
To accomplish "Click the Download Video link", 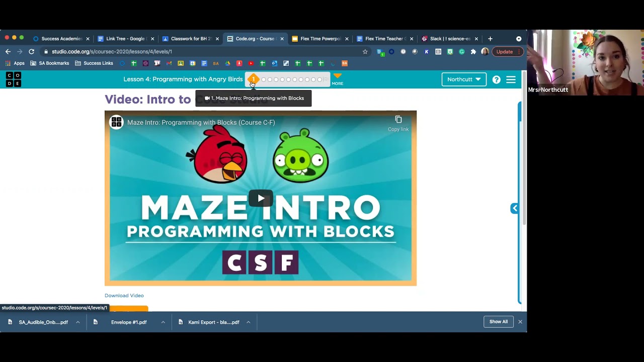I will 124,296.
